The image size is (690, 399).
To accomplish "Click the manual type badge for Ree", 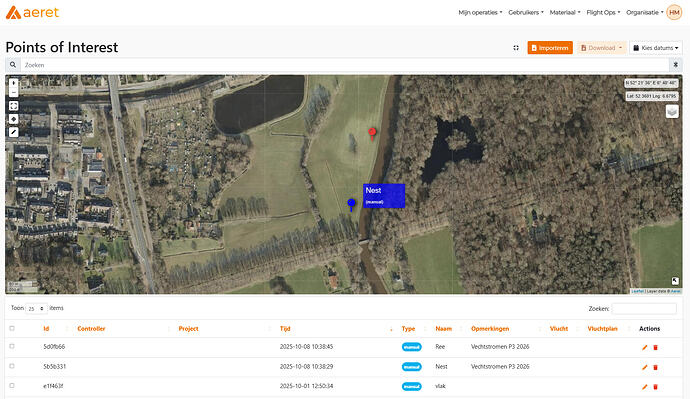I will [411, 347].
